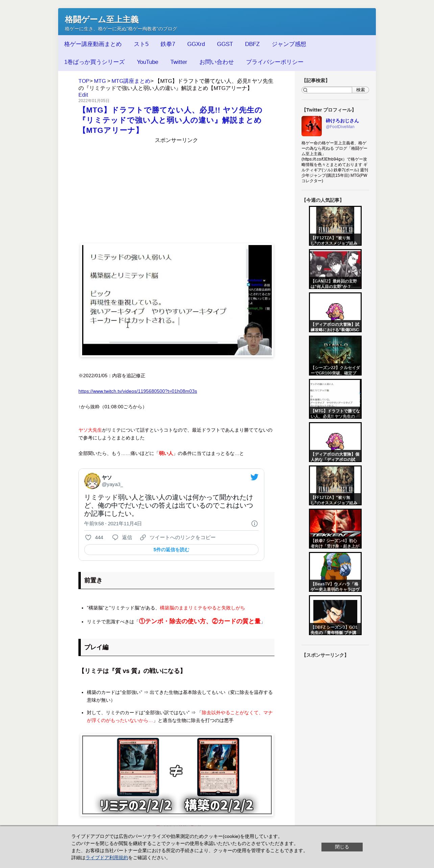
Task: Click the 弱い人 red highlighted text
Action: (166, 453)
